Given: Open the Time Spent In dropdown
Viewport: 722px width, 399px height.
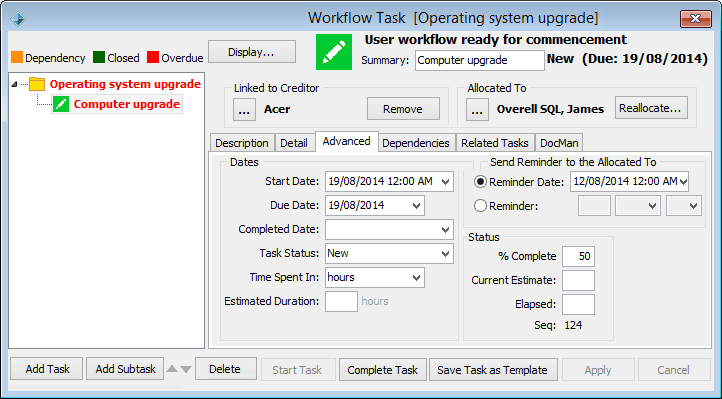Looking at the screenshot, I should click(416, 278).
